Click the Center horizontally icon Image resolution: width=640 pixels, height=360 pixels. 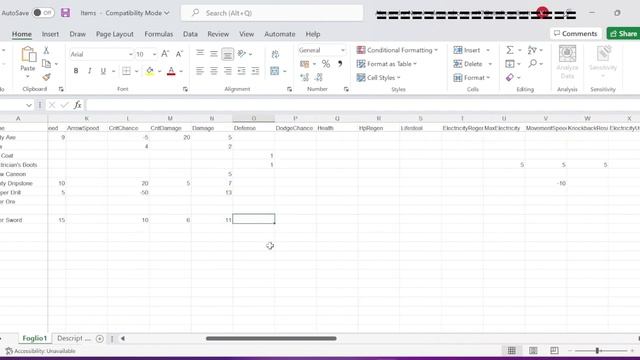click(x=214, y=71)
